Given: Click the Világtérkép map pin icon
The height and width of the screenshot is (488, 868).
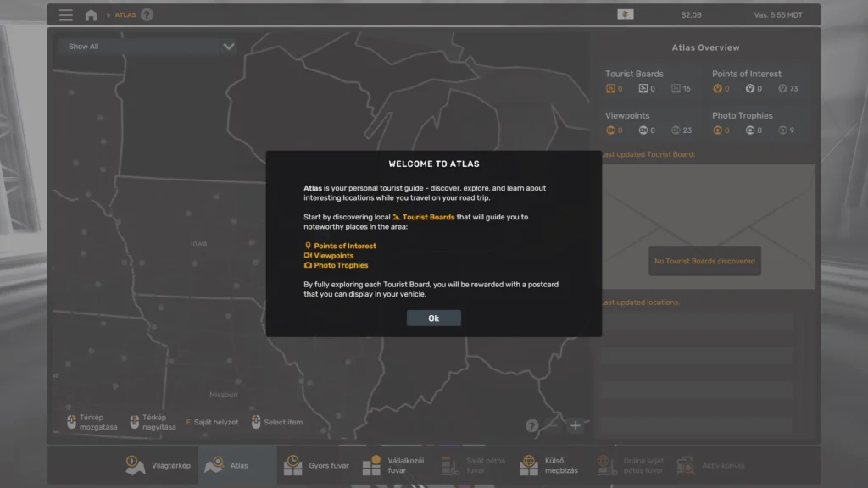Looking at the screenshot, I should pos(135,465).
